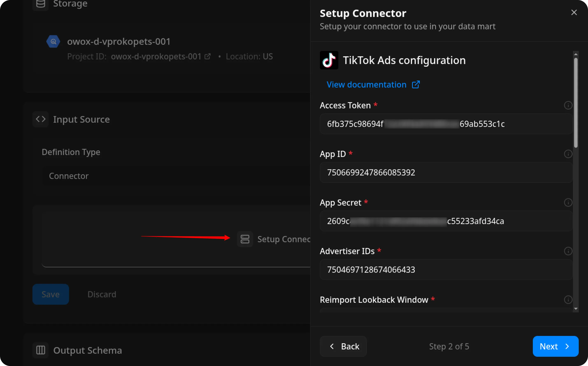
Task: Click external link icon beside Project ID
Action: (208, 56)
